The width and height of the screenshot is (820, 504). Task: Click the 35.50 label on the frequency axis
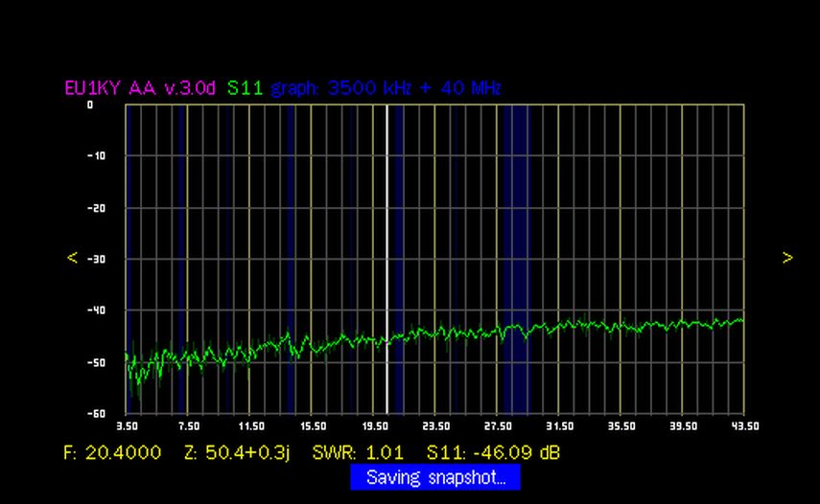tap(621, 425)
